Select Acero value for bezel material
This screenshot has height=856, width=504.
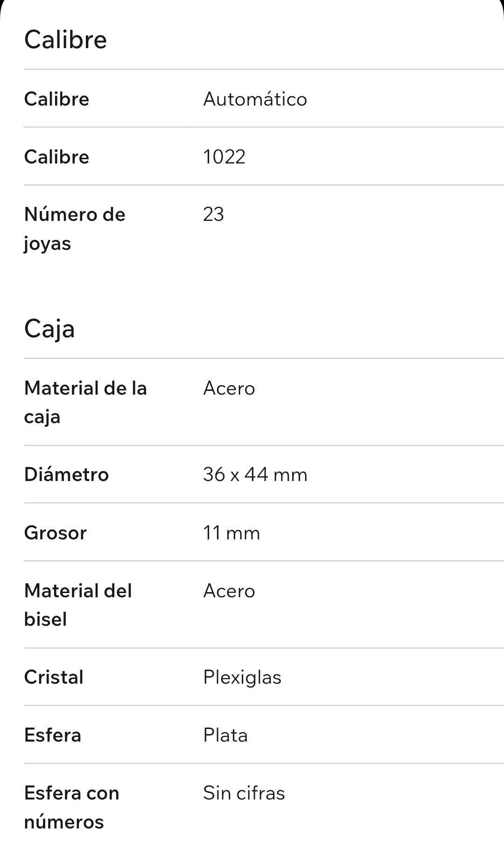[229, 591]
